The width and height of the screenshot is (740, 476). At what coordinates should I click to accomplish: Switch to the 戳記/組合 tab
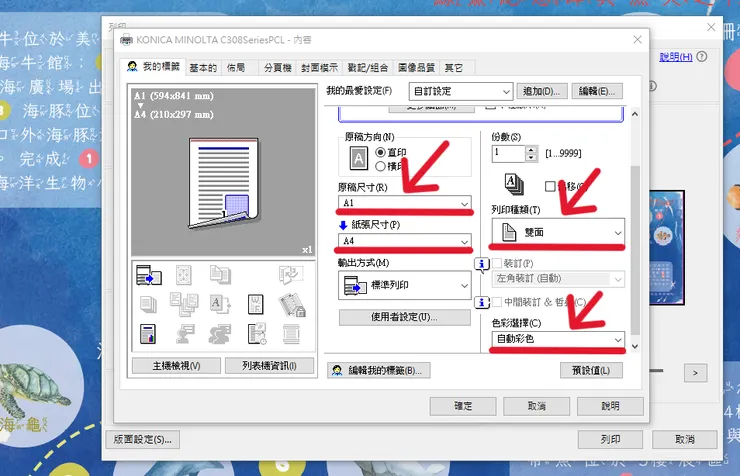click(368, 68)
